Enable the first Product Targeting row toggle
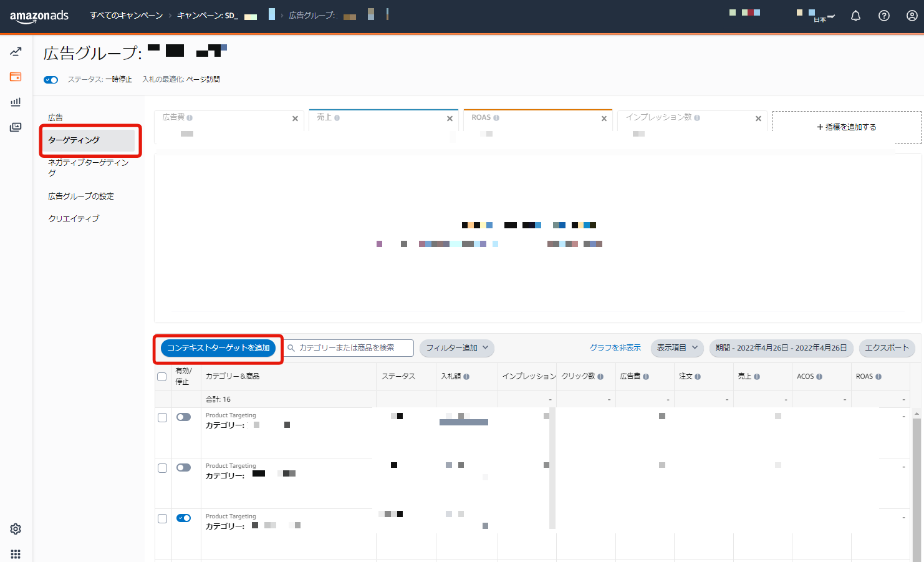924x562 pixels. coord(183,417)
